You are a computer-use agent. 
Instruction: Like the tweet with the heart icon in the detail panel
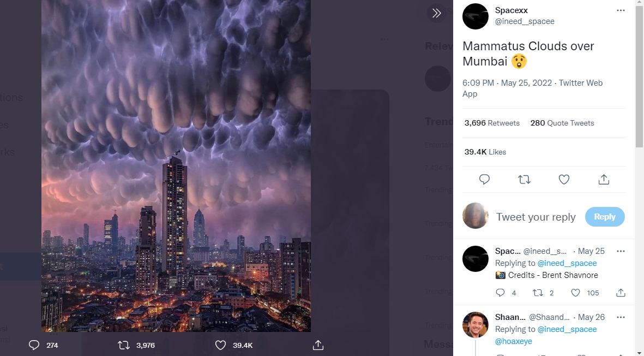[x=564, y=179]
